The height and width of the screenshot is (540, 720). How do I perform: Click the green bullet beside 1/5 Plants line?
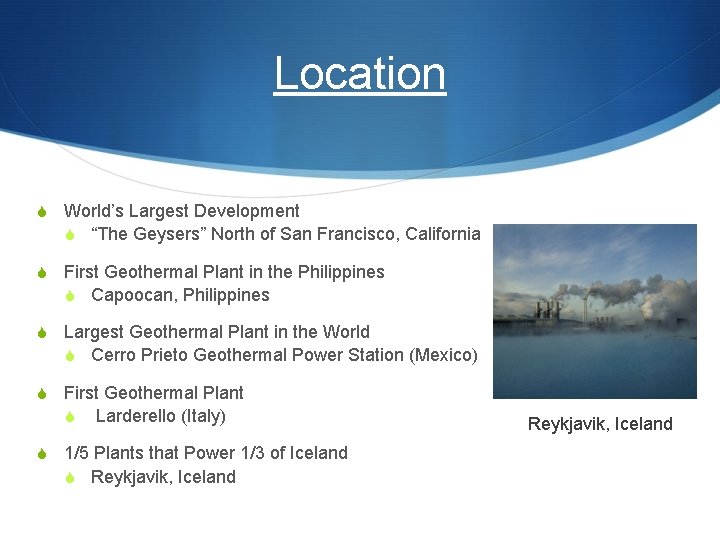(42, 454)
